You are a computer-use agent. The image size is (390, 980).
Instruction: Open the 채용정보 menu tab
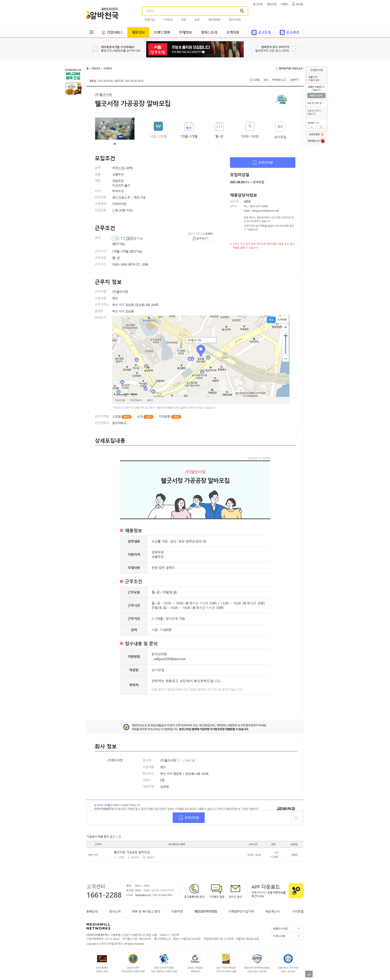pos(138,32)
